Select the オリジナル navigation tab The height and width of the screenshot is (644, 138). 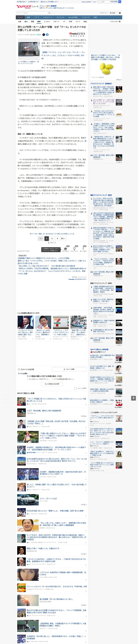[x=60, y=17]
